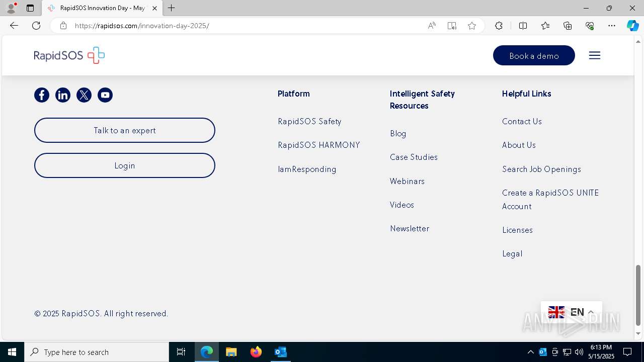The width and height of the screenshot is (644, 362).
Task: Close the RapidSOS Innovation Day tab
Action: 154,8
